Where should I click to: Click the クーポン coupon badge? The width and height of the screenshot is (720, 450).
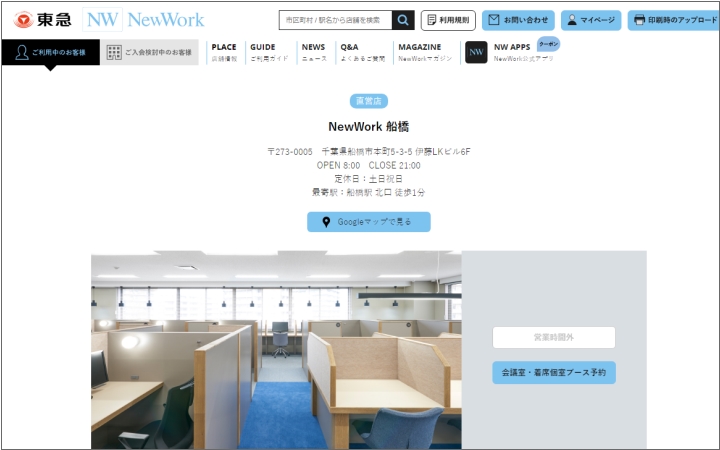click(x=549, y=44)
